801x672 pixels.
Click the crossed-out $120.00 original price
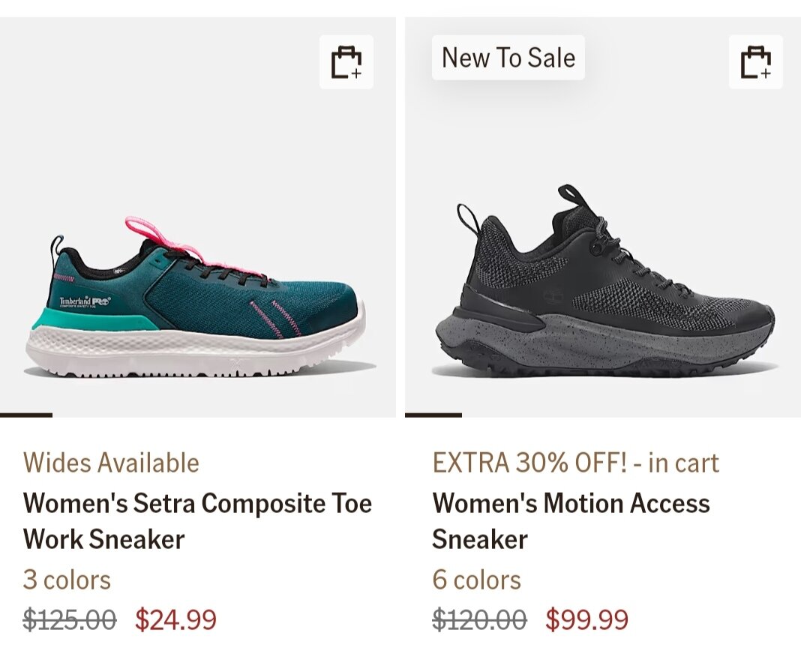[x=479, y=620]
